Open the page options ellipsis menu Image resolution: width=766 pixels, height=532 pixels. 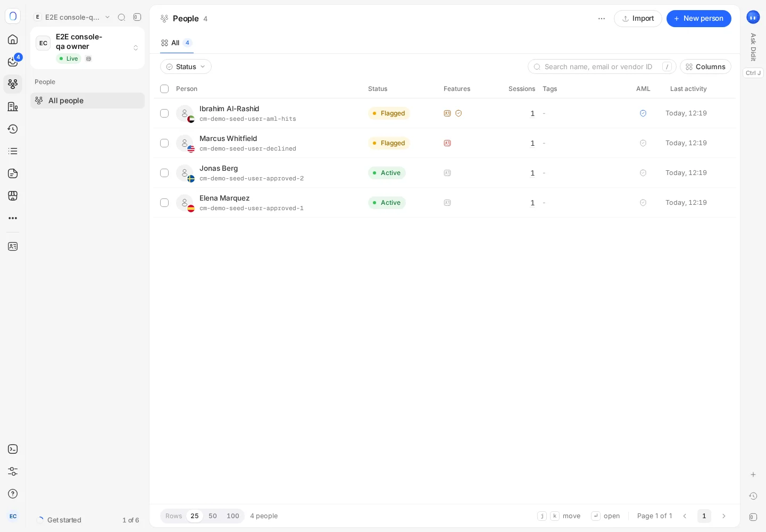tap(602, 19)
